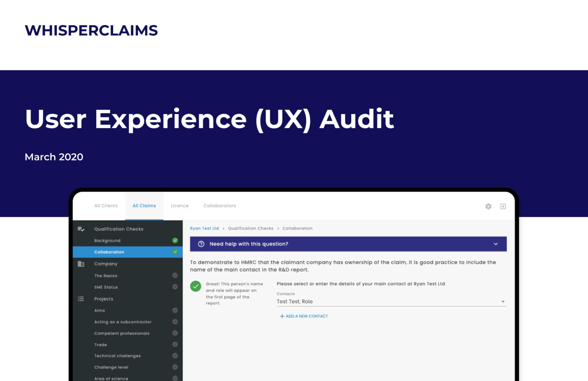588x381 pixels.
Task: Open the Contacts dropdown arrow
Action: click(503, 302)
